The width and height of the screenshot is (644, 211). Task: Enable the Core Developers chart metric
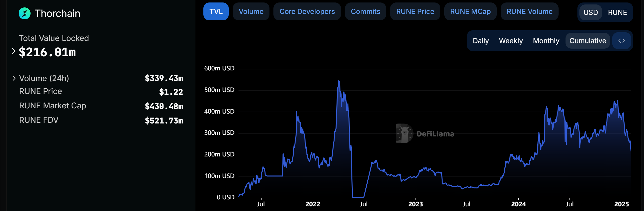click(x=307, y=11)
